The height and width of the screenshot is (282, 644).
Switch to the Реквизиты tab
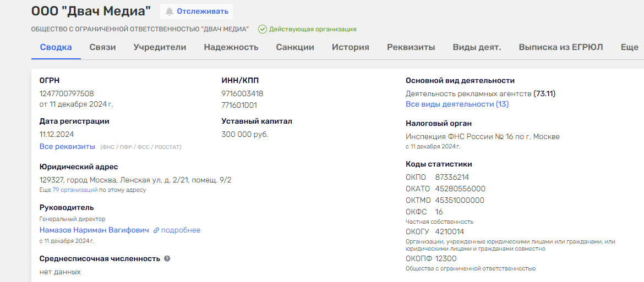[x=411, y=47]
